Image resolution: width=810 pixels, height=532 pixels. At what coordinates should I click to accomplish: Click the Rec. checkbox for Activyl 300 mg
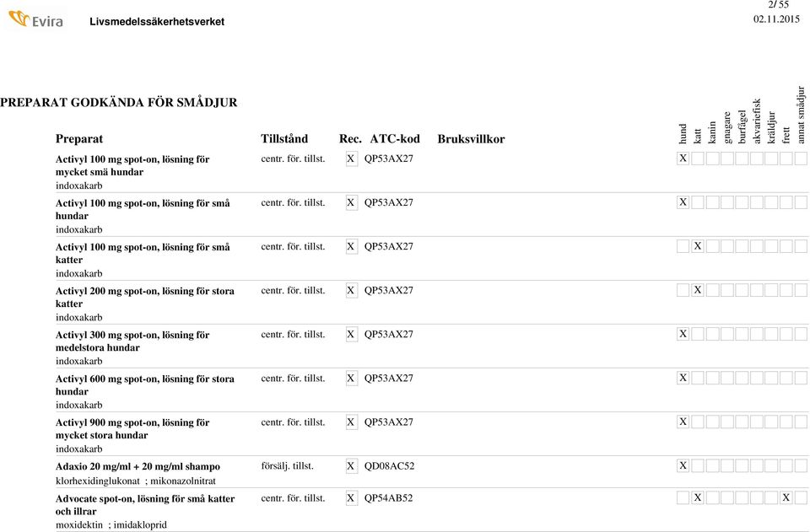pos(351,335)
